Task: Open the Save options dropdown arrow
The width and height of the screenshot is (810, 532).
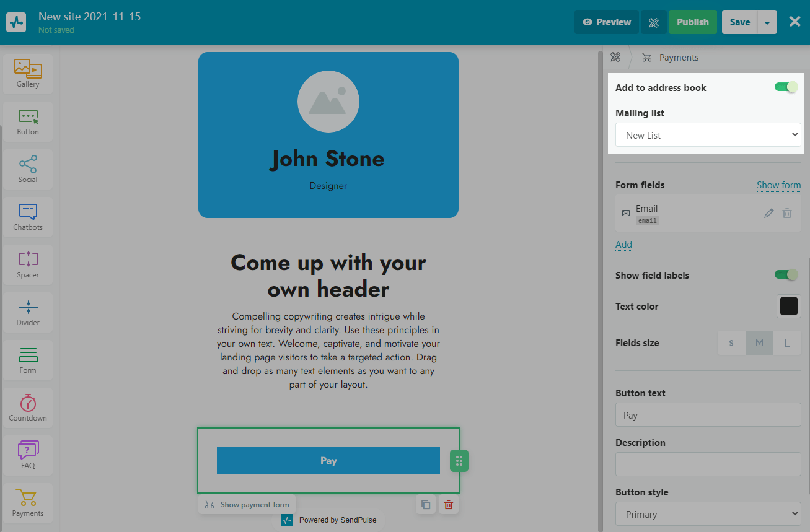Action: click(767, 22)
